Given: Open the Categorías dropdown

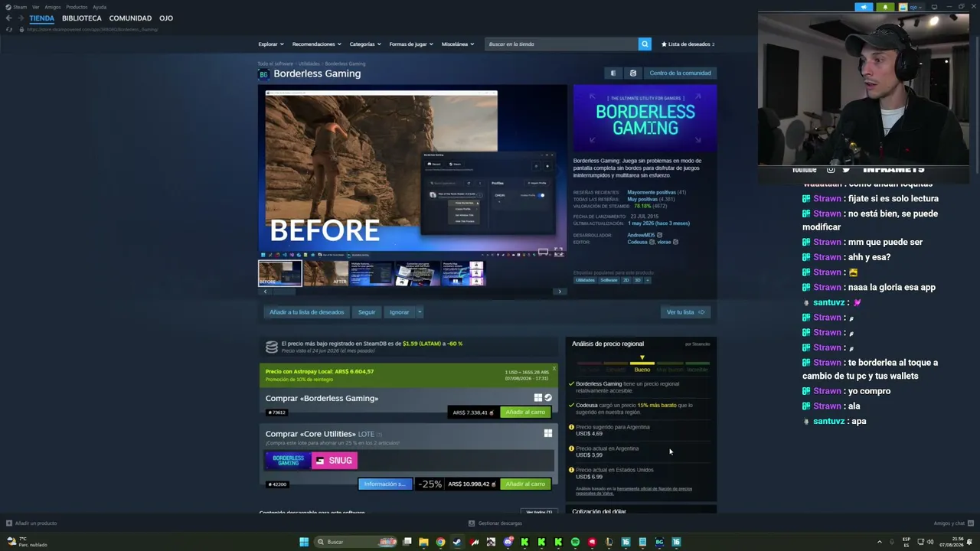Looking at the screenshot, I should (x=365, y=44).
